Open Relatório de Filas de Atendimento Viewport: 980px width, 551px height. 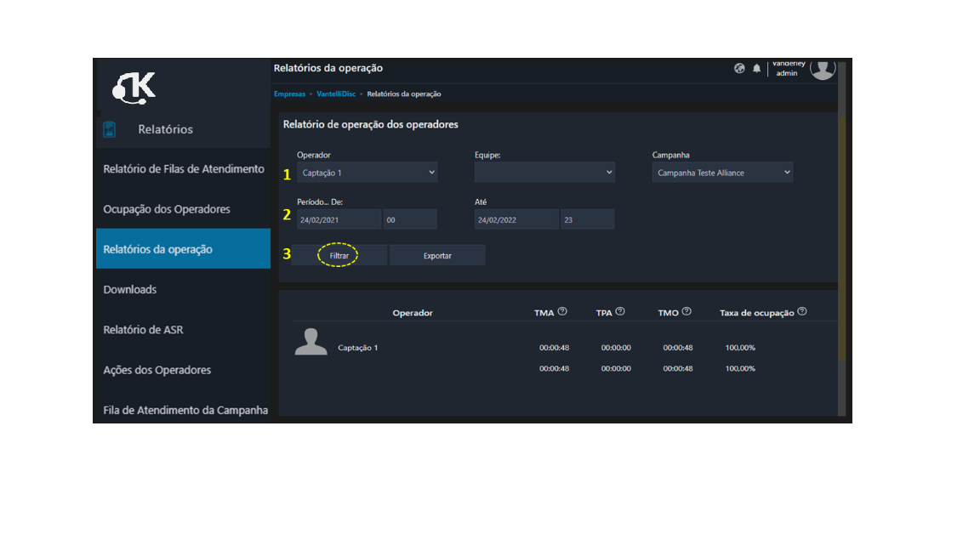pos(183,168)
